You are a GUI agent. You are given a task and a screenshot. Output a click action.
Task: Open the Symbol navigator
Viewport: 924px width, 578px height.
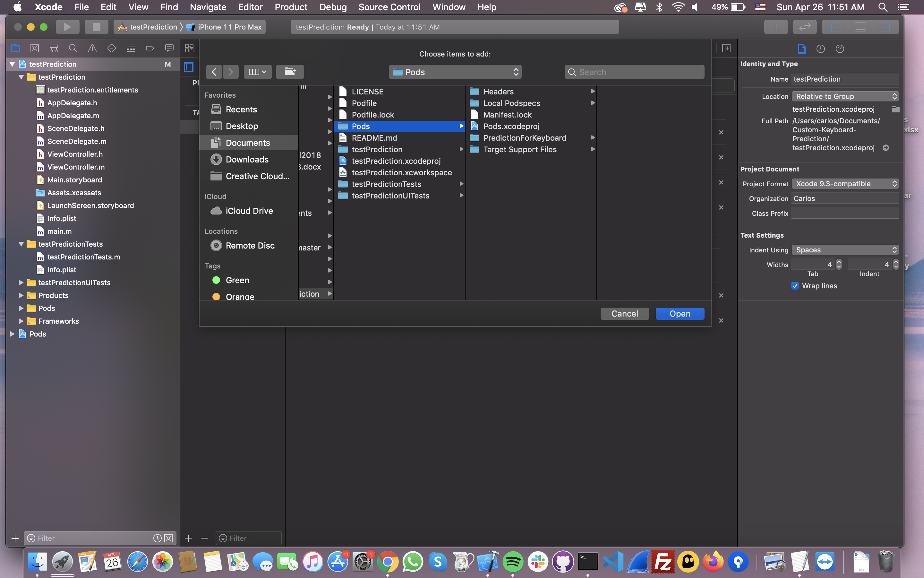pos(54,48)
